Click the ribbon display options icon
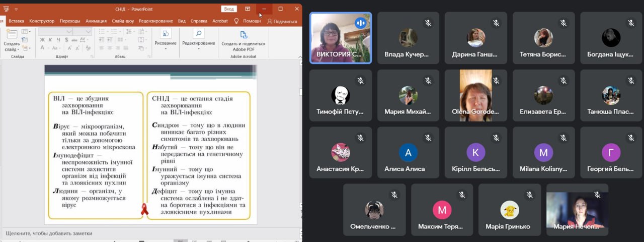Screen dimensions: 644x242 tap(248, 9)
